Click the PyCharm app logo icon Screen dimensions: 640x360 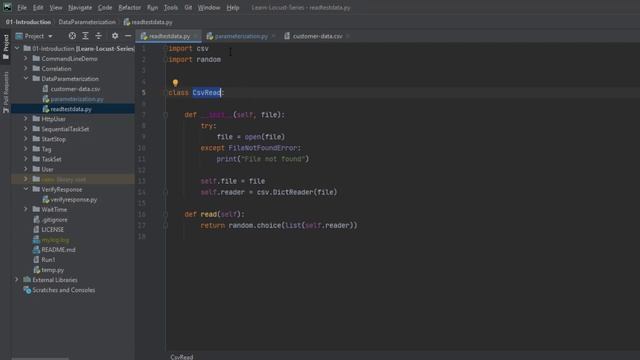7,7
